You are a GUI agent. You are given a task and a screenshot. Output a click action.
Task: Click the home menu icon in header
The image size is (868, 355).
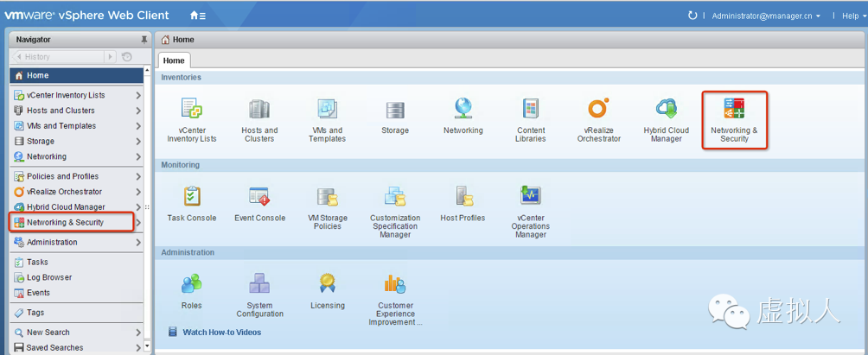[x=198, y=16]
